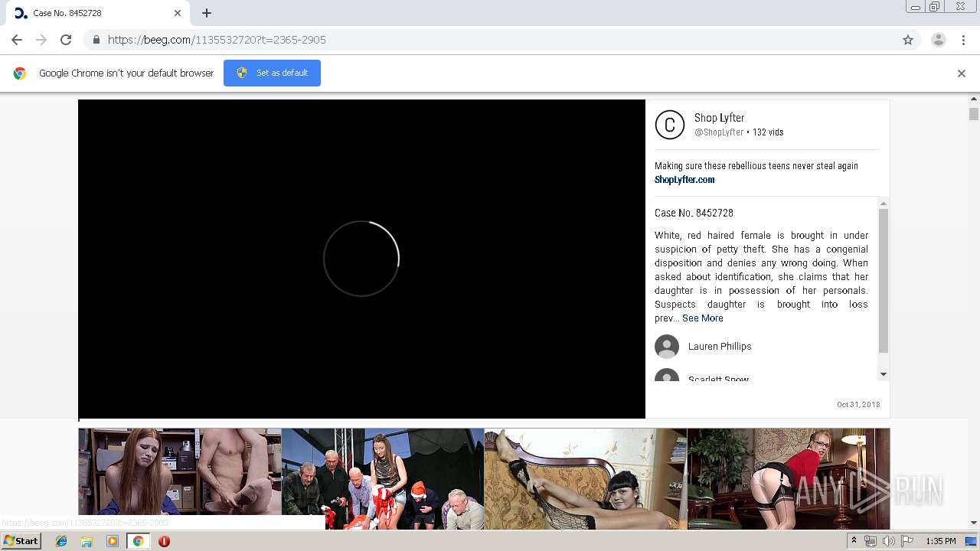Visit the ShopLyfter.com link
The width and height of the screenshot is (980, 551).
tap(684, 180)
